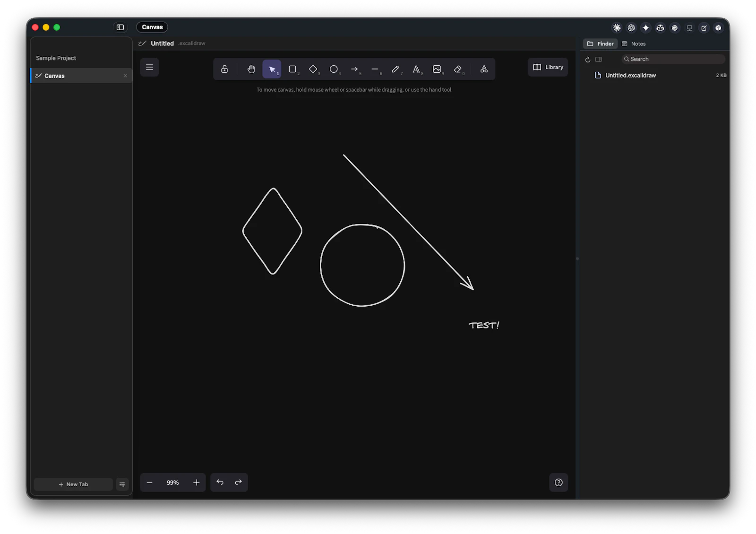This screenshot has width=756, height=534.
Task: Focus the Finder Search field
Action: 673,59
